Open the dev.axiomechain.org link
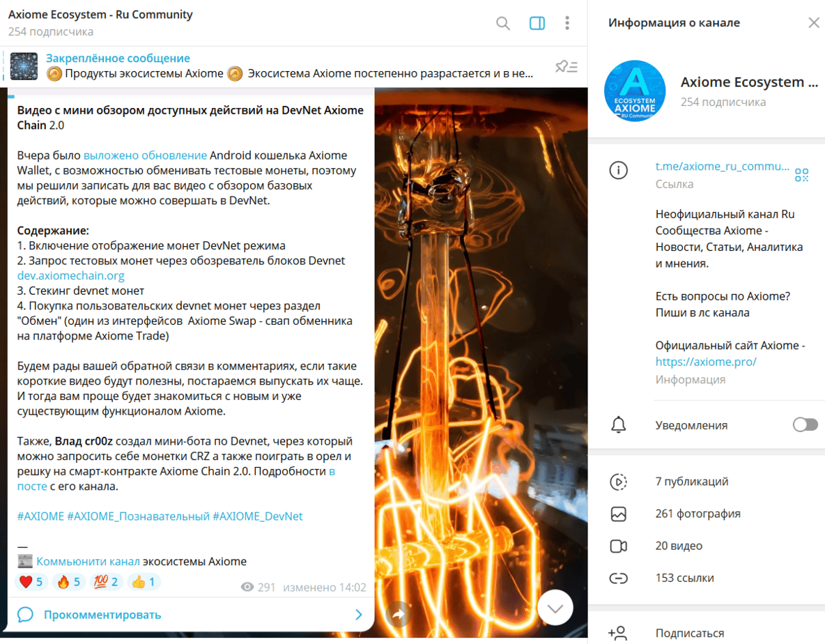Image resolution: width=825 pixels, height=644 pixels. click(70, 276)
